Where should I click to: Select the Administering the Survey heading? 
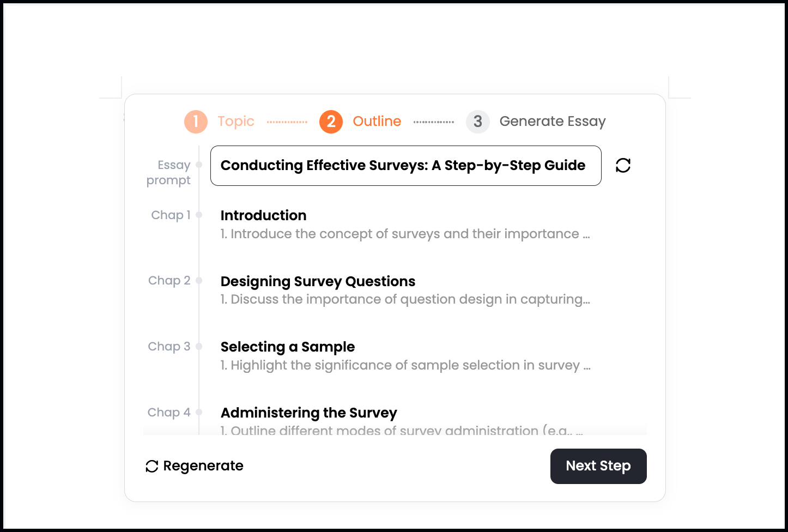click(x=308, y=413)
